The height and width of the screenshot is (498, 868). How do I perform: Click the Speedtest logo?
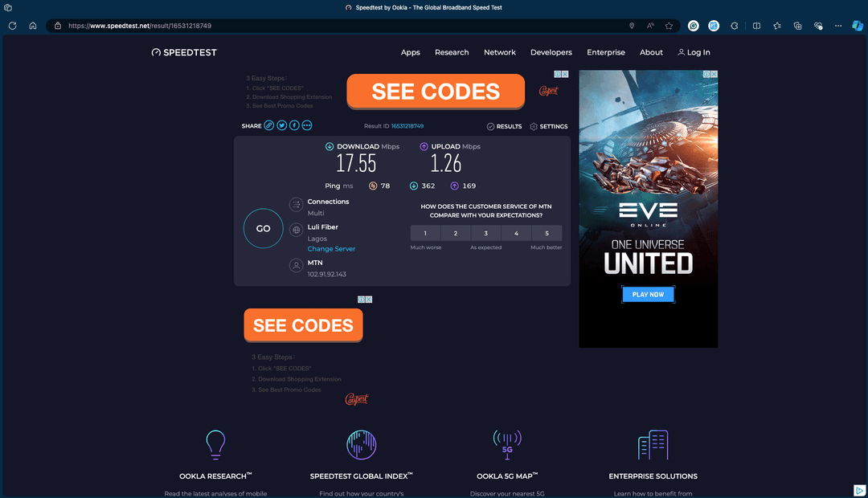(184, 52)
